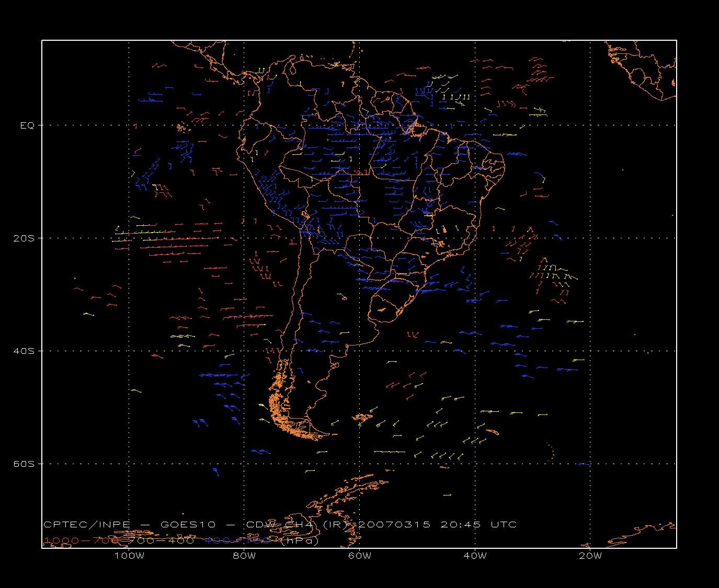Click the EQ latitude label

pos(27,125)
